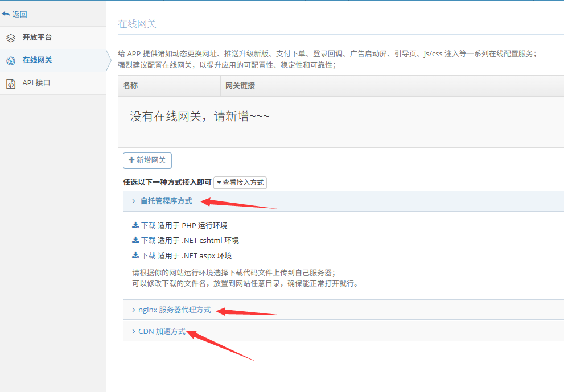This screenshot has width=564, height=392.
Task: Click the plus icon on 新增网关
Action: [131, 160]
